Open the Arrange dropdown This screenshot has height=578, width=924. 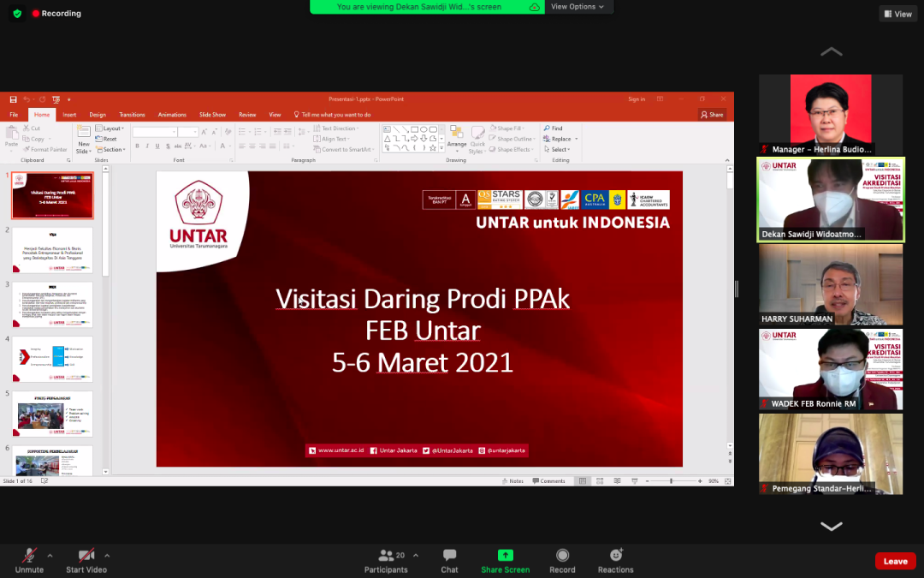click(x=457, y=140)
